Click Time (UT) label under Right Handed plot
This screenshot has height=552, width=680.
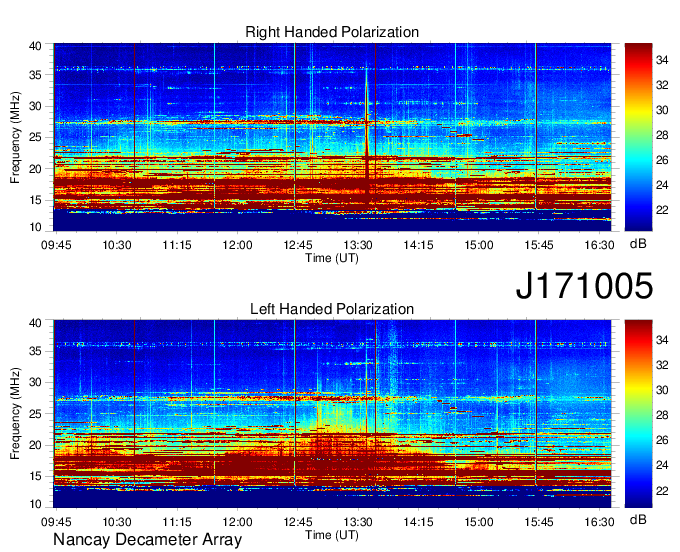click(332, 258)
